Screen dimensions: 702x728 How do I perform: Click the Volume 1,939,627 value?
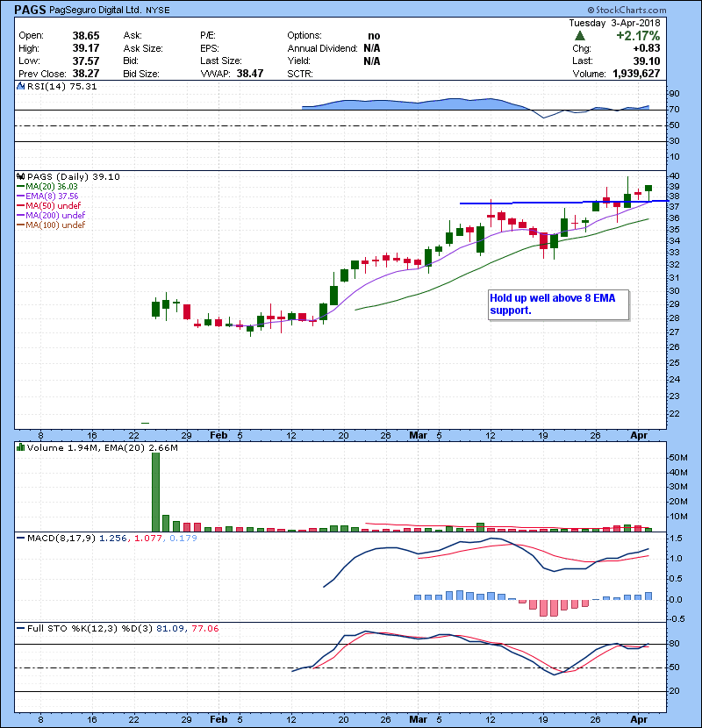point(636,74)
